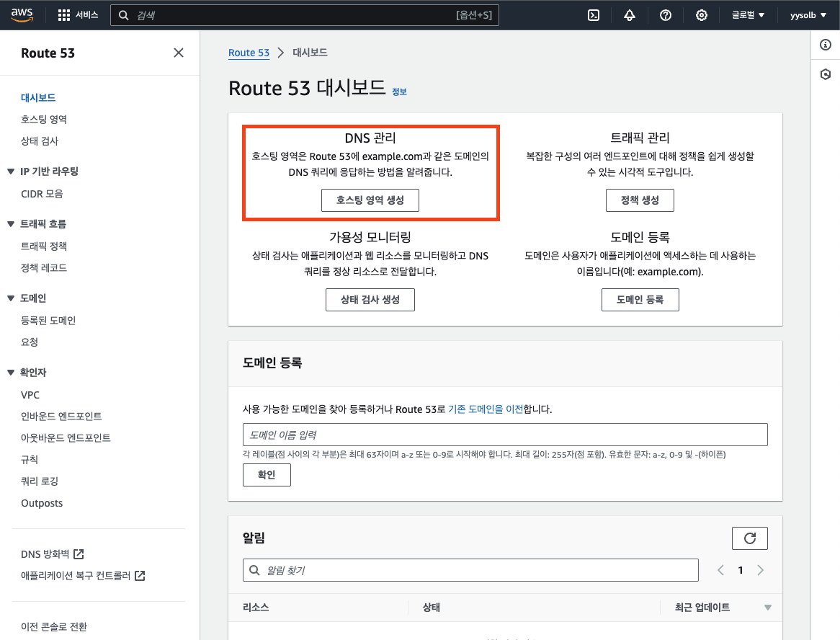Open the hexagon tools icon on right
The height and width of the screenshot is (640, 840).
tap(826, 74)
